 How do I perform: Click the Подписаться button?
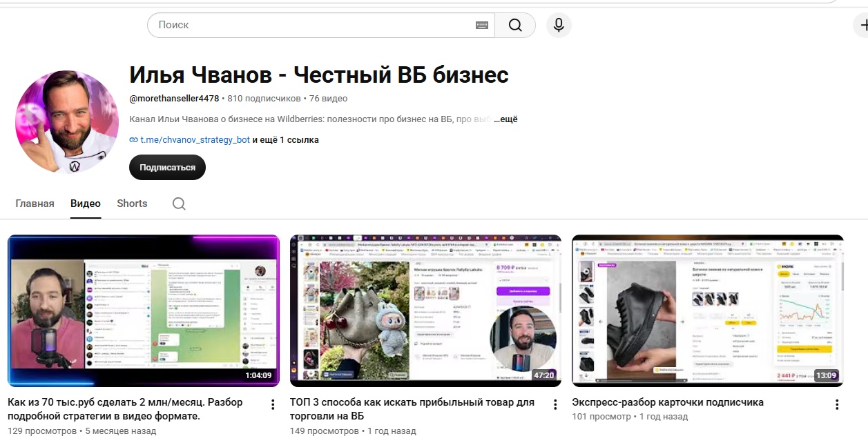(x=167, y=167)
